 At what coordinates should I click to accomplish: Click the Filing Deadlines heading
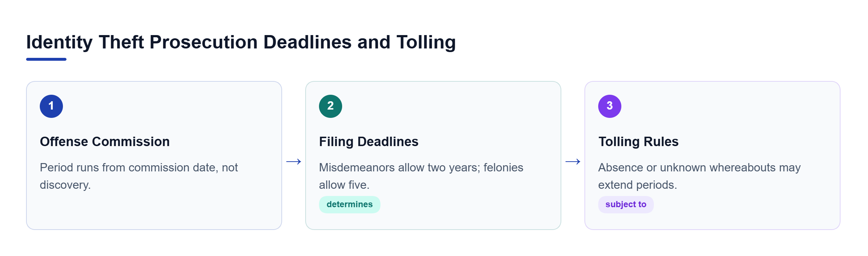tap(369, 142)
